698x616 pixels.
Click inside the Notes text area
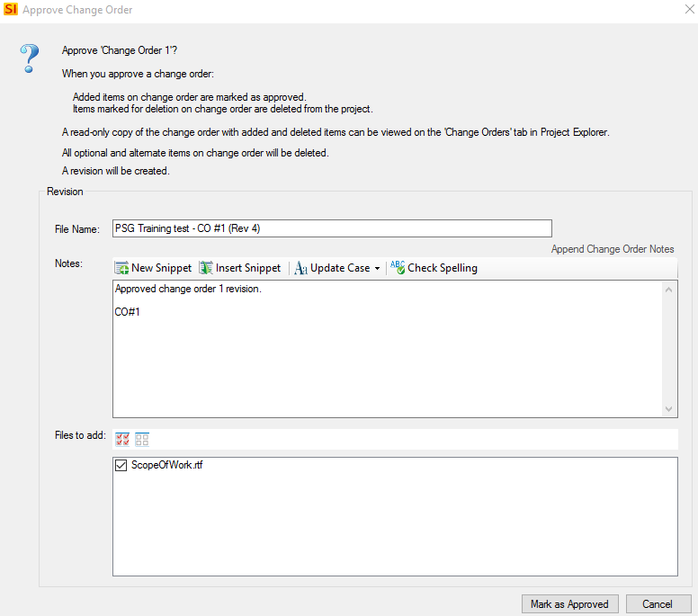[388, 349]
